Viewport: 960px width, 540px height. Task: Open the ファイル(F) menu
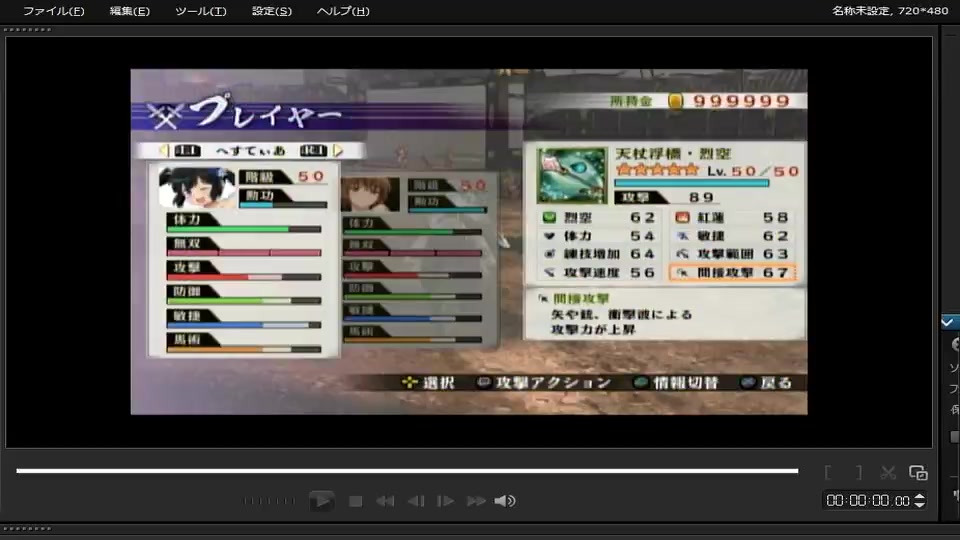click(x=53, y=11)
